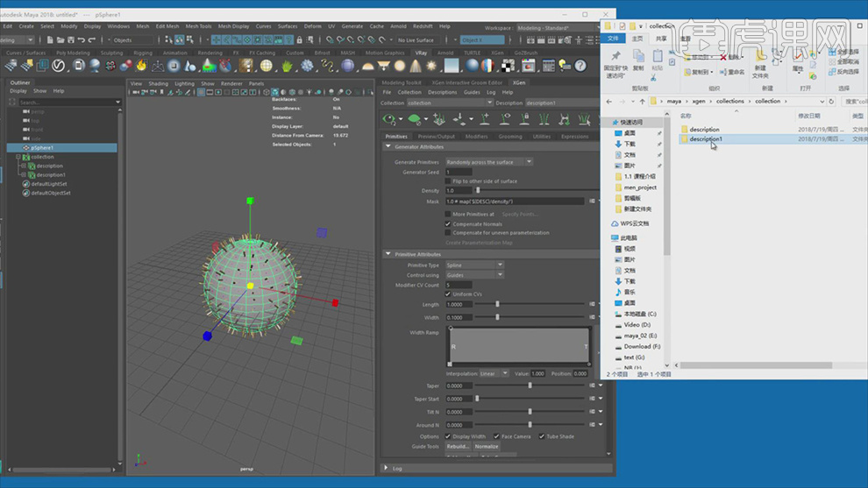
Task: Click the V-Ray fire shelf icon
Action: tap(142, 66)
